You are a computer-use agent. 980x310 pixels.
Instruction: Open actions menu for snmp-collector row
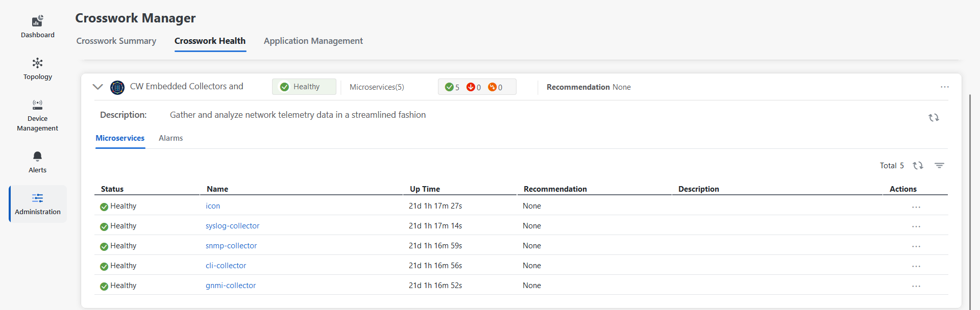coord(916,246)
